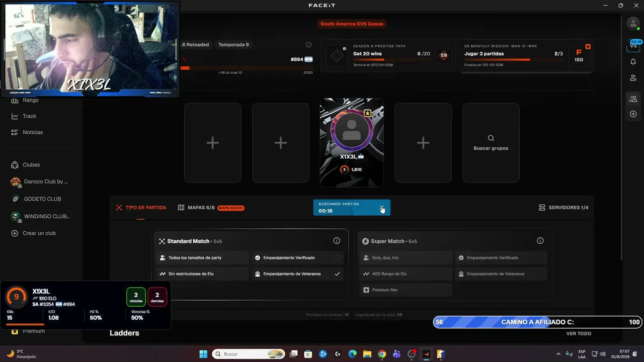The image size is (644, 362).
Task: Cancel the Buscando Partida search
Action: pos(382,207)
